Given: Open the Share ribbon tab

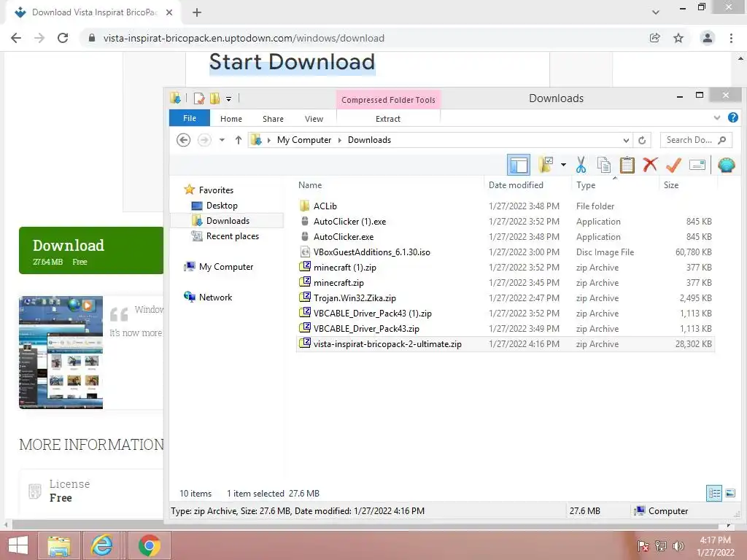Looking at the screenshot, I should (x=273, y=119).
